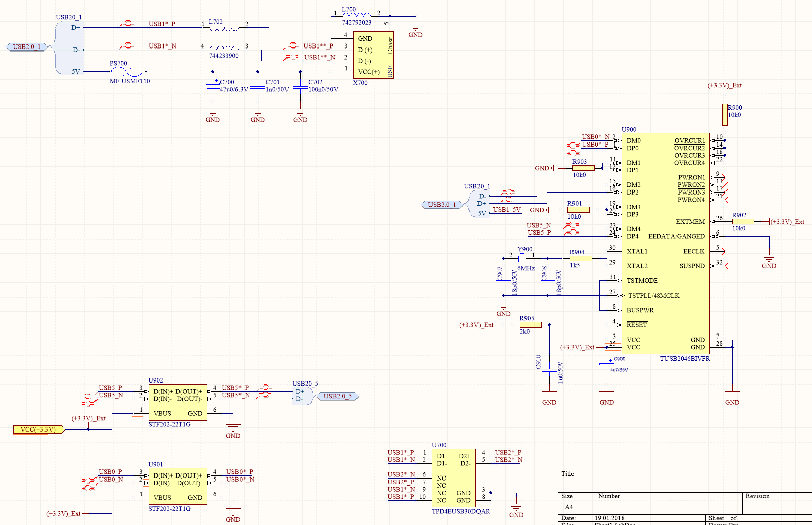
Task: Select the R903 resistor symbol
Action: pyautogui.click(x=584, y=168)
